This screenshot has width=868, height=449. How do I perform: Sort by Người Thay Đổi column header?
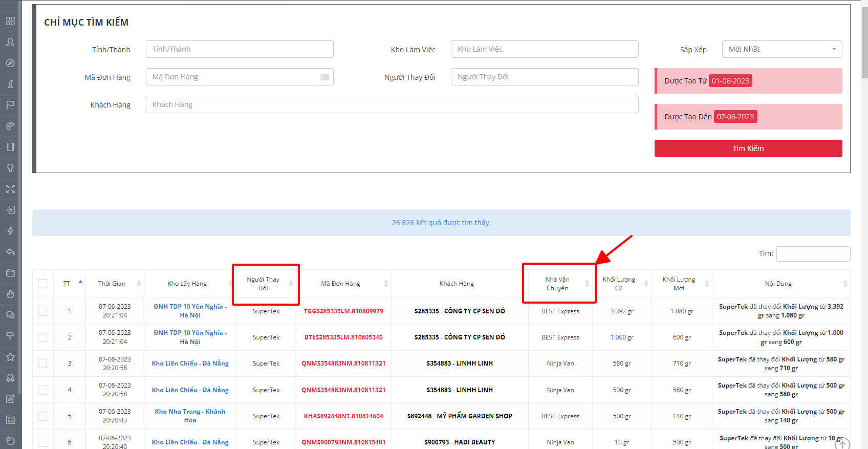point(266,284)
